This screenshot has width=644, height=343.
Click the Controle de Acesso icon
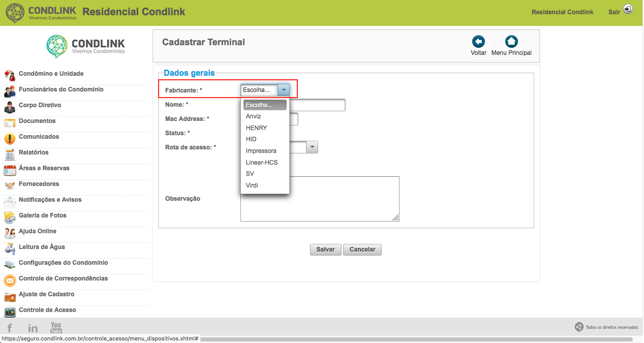(x=10, y=312)
